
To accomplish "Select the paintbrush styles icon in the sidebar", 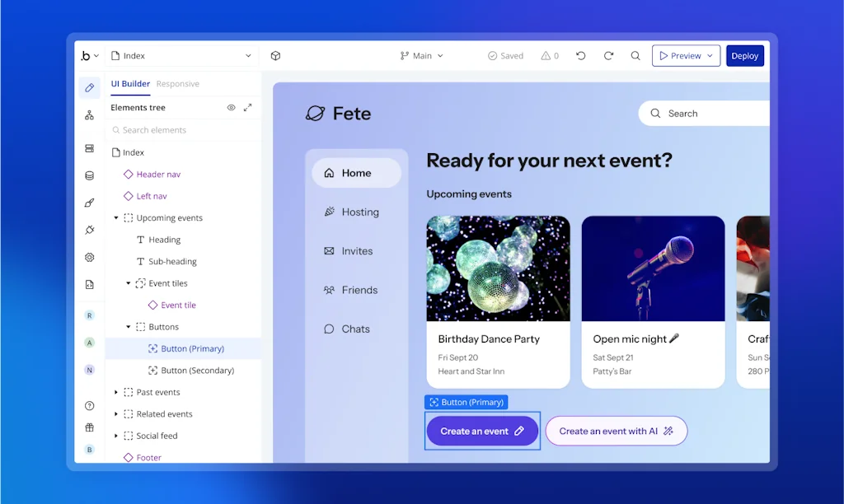I will 89,203.
